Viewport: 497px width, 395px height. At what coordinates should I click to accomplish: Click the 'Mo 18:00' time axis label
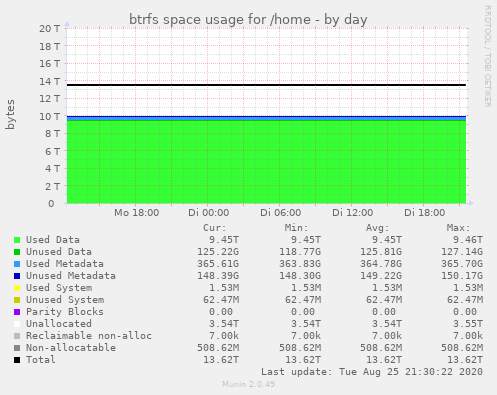click(136, 213)
